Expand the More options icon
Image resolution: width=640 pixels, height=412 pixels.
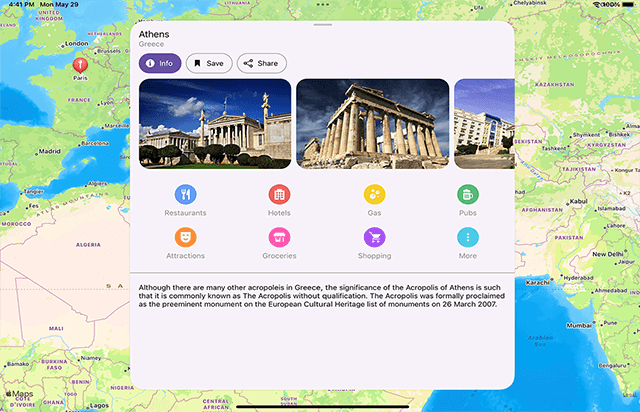(x=468, y=237)
